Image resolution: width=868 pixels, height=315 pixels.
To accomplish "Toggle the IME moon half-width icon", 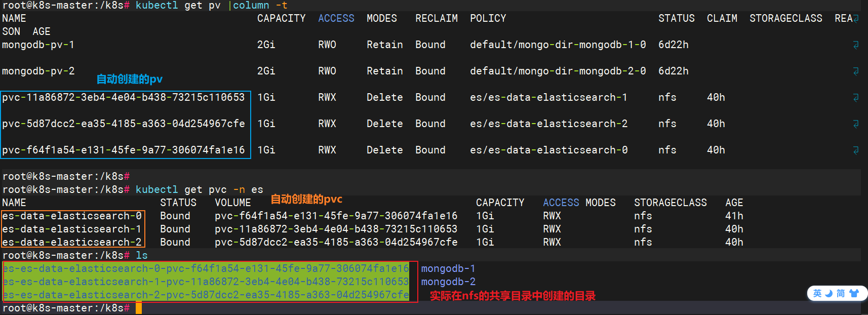I will [829, 293].
